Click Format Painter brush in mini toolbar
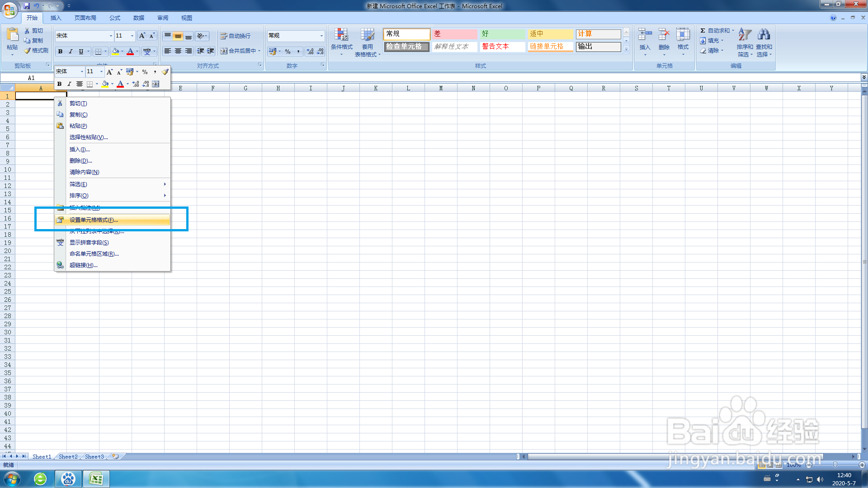This screenshot has width=868, height=488. 165,72
